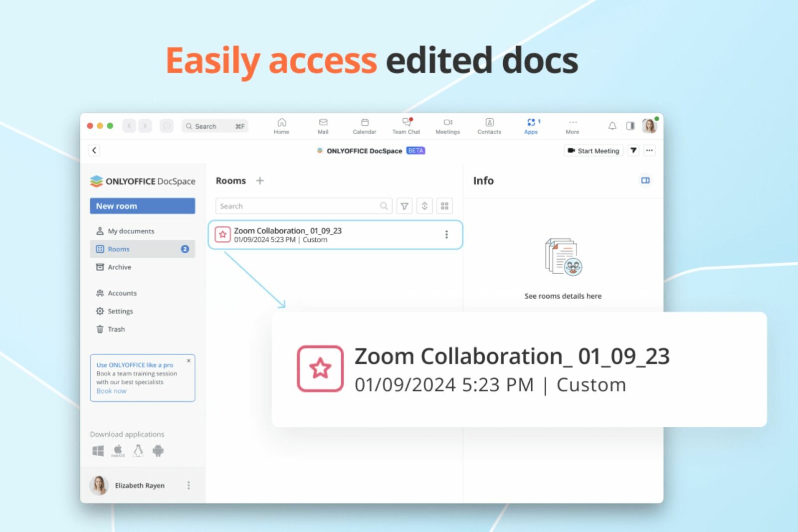Toggle the side panel icon beside bell
Image resolution: width=798 pixels, height=532 pixels.
pos(630,126)
